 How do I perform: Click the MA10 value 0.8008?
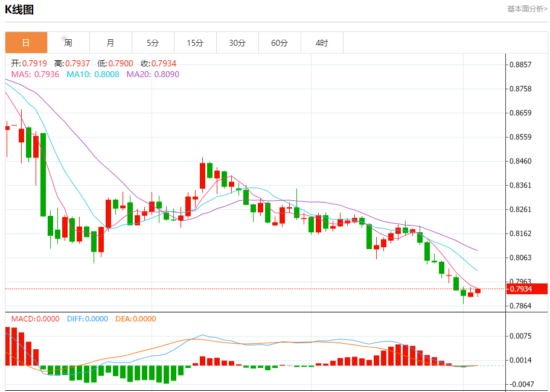click(107, 74)
